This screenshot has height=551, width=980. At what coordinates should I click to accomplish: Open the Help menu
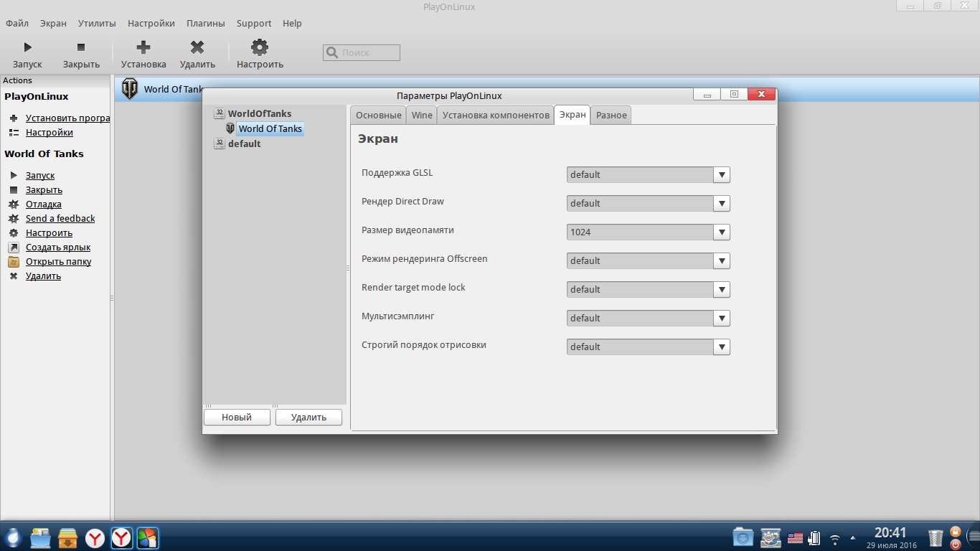tap(292, 24)
